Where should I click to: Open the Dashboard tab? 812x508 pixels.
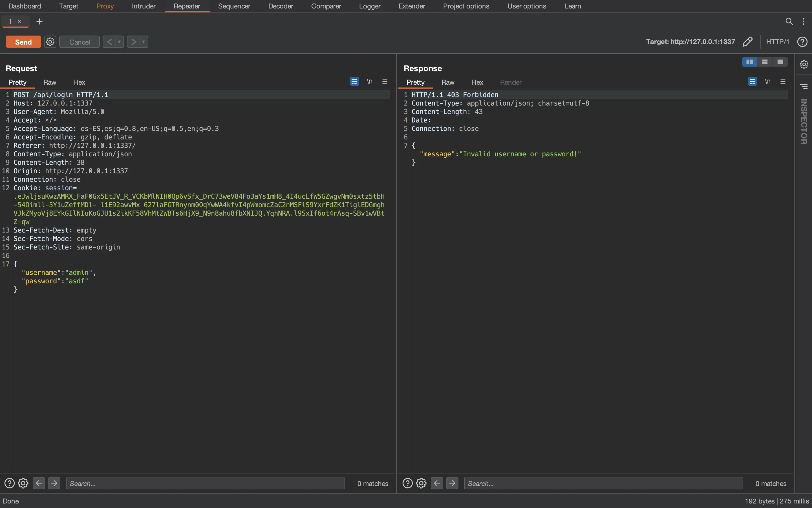tap(25, 6)
